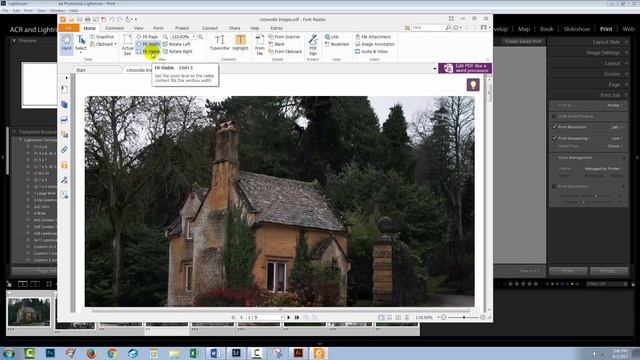Screen dimensions: 640x360
Task: Toggle Print Resolution checkbox
Action: point(554,127)
